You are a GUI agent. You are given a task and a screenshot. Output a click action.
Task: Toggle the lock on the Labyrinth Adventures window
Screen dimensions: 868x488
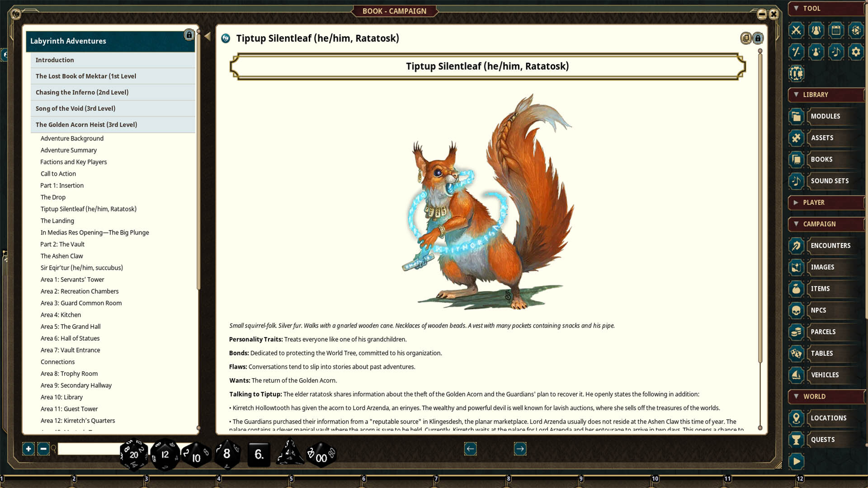[189, 35]
